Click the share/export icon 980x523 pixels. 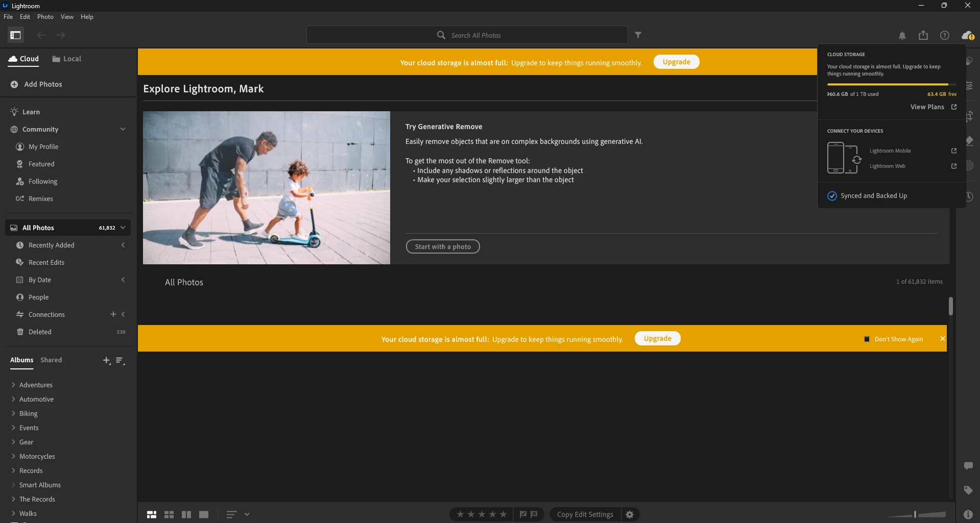click(x=923, y=35)
